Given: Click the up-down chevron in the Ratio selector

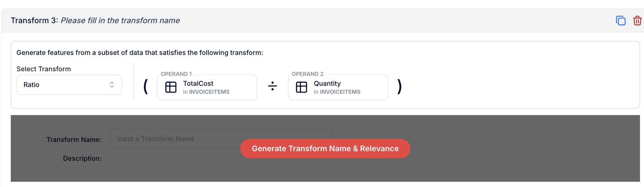Looking at the screenshot, I should coord(112,85).
